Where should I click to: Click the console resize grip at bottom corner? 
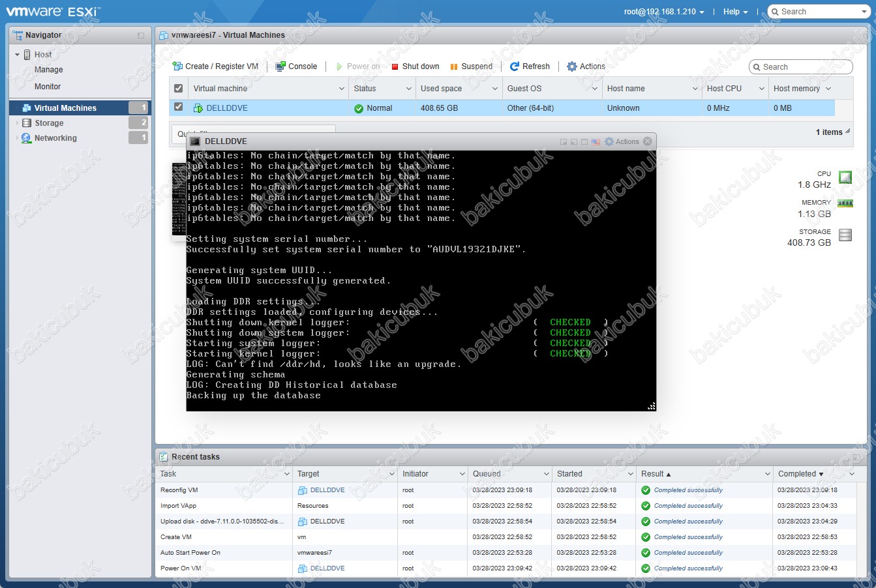coord(651,406)
